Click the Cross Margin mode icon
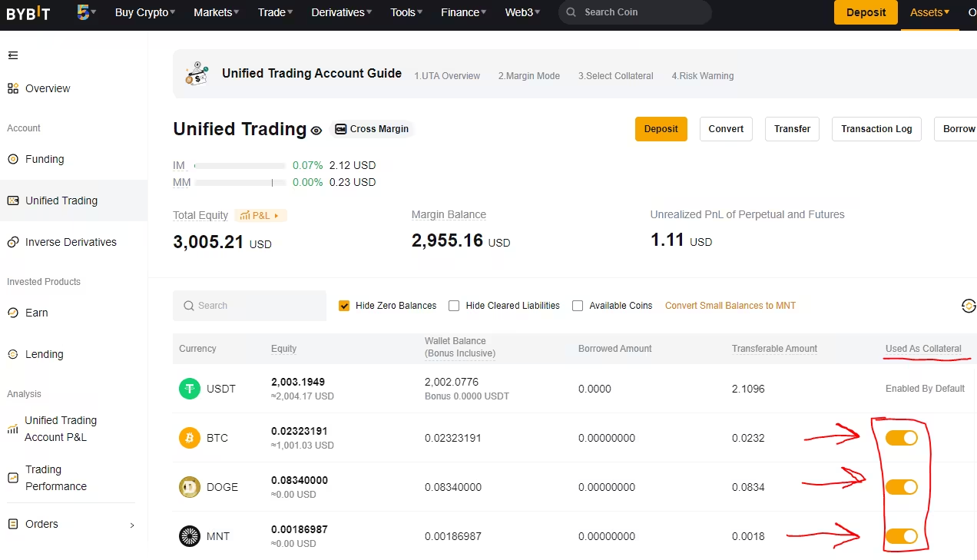Image resolution: width=977 pixels, height=560 pixels. click(341, 129)
